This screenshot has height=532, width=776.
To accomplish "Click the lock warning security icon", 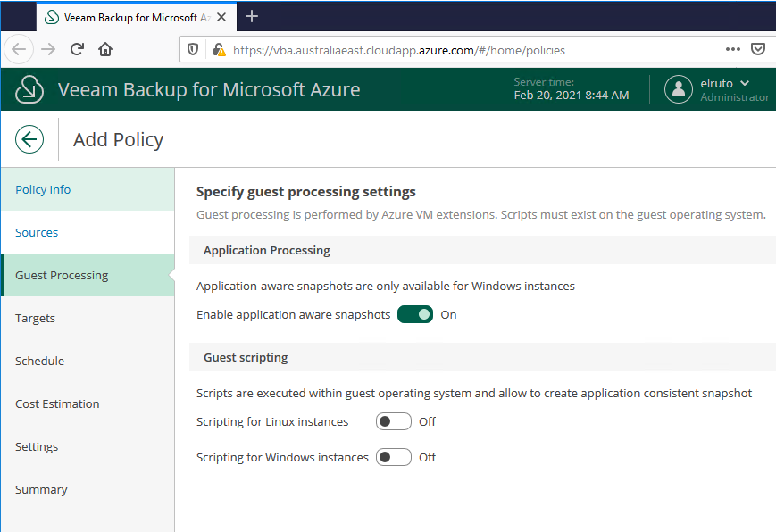I will pos(219,50).
